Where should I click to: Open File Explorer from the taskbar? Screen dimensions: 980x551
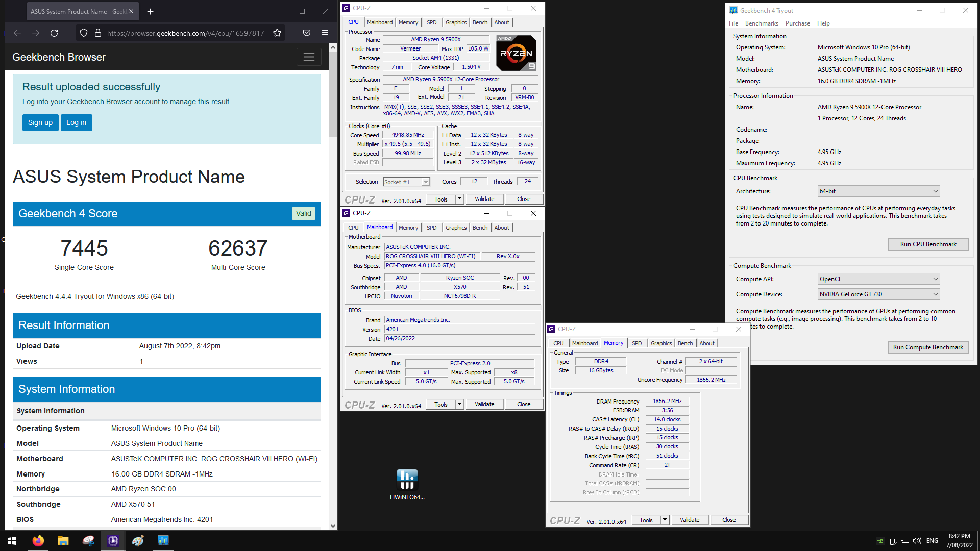click(63, 541)
